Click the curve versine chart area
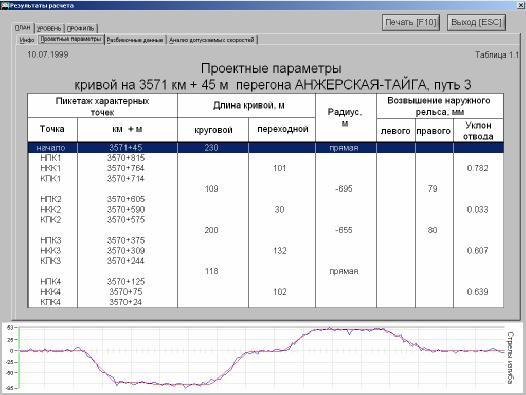This screenshot has width=526, height=395. 262,358
